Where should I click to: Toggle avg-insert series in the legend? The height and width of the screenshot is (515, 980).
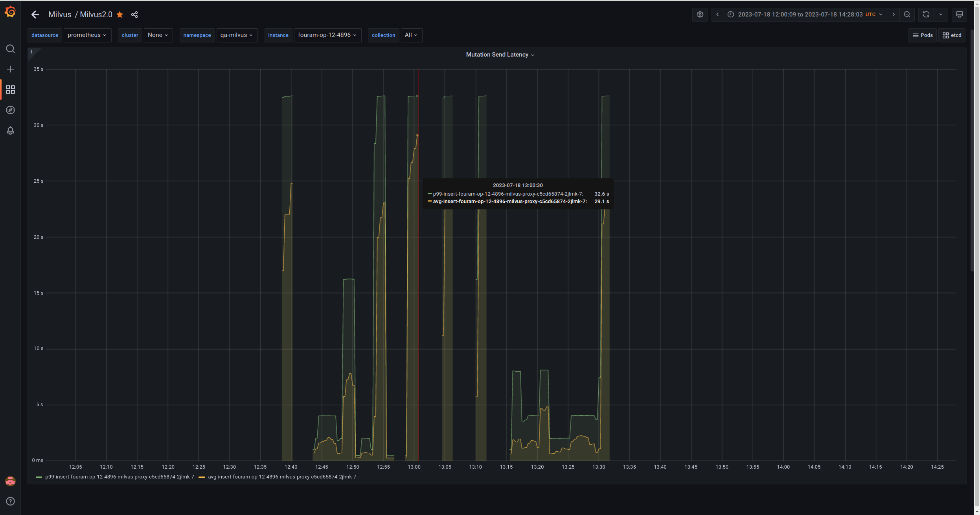[x=282, y=477]
